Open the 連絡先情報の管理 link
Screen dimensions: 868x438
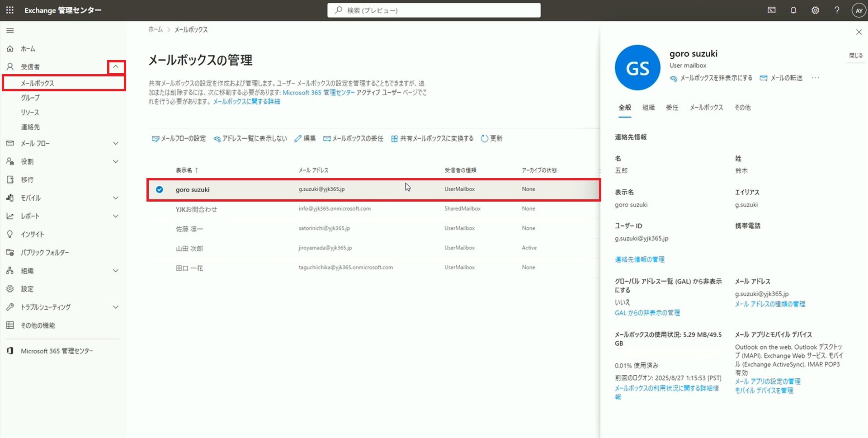tap(639, 259)
